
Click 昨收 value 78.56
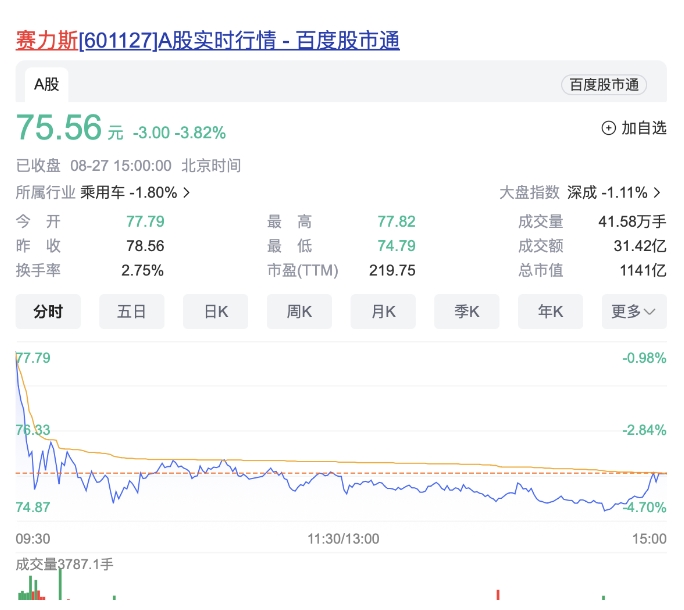pos(145,246)
